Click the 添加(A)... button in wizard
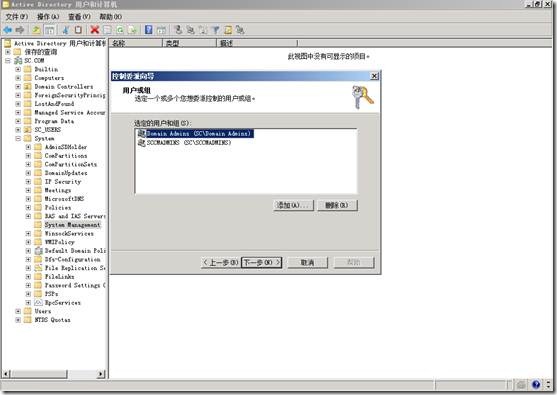This screenshot has height=395, width=557. click(293, 205)
